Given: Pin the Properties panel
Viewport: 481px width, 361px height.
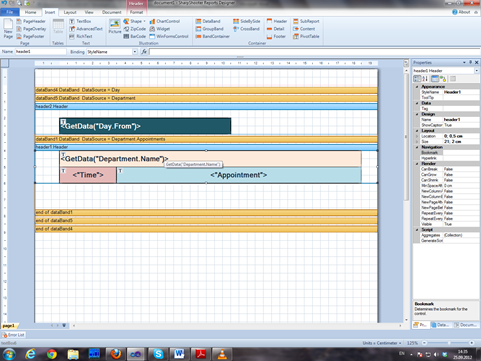Looking at the screenshot, I should [x=470, y=62].
